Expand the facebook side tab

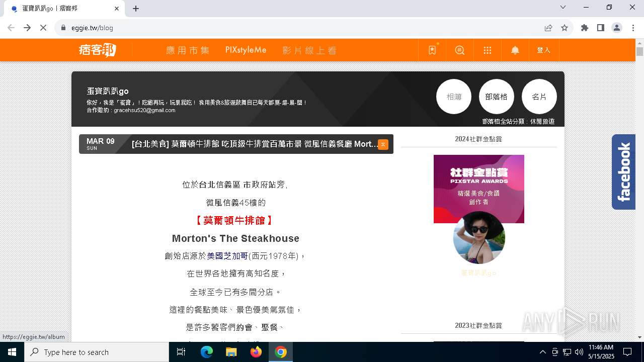pyautogui.click(x=623, y=172)
